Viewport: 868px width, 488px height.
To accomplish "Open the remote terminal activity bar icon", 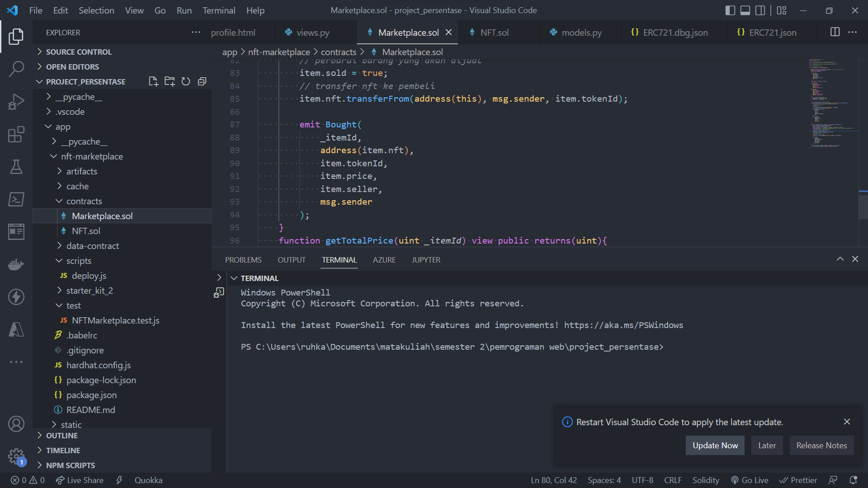I will point(16,199).
